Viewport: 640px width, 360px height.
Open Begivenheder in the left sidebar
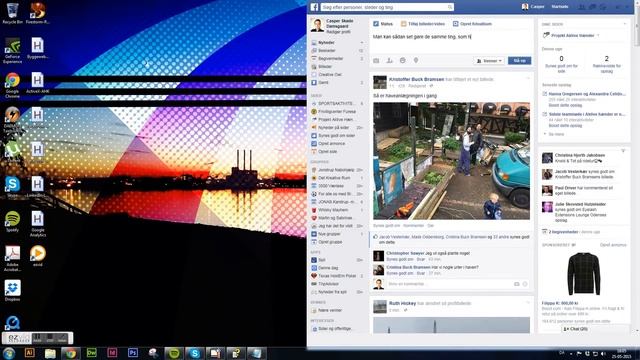point(330,58)
